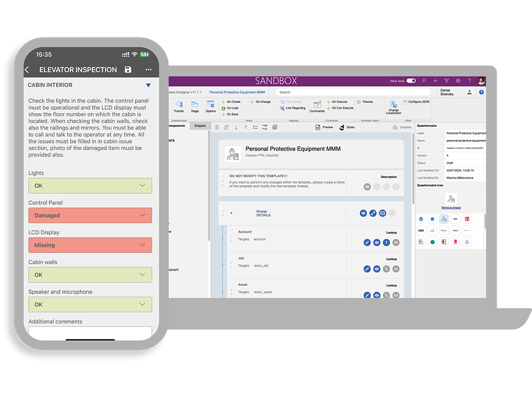
Task: Select the red questionnaire icon in top row
Action: tap(467, 219)
